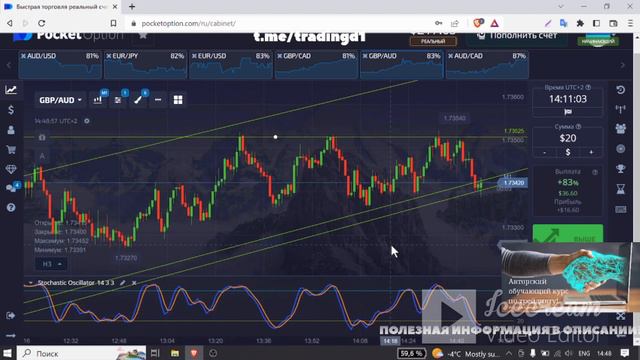640x360 pixels.
Task: Open the GBP/AUD asset dropdown
Action: [x=60, y=100]
